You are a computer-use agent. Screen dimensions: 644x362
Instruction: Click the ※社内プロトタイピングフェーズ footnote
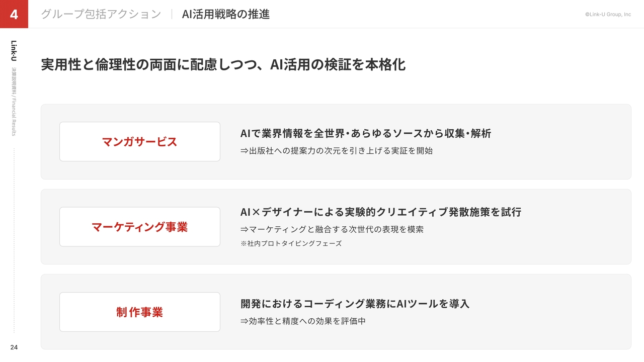[x=291, y=243]
